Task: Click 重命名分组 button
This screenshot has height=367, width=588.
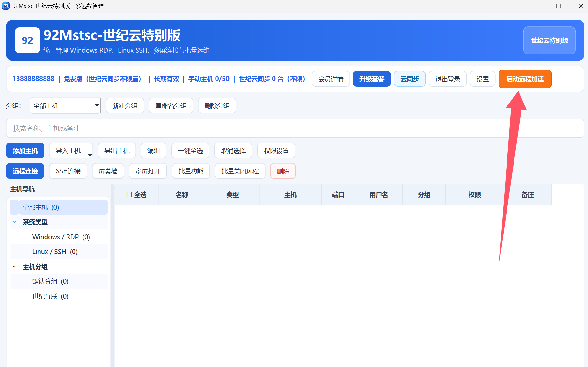Action: (x=171, y=106)
